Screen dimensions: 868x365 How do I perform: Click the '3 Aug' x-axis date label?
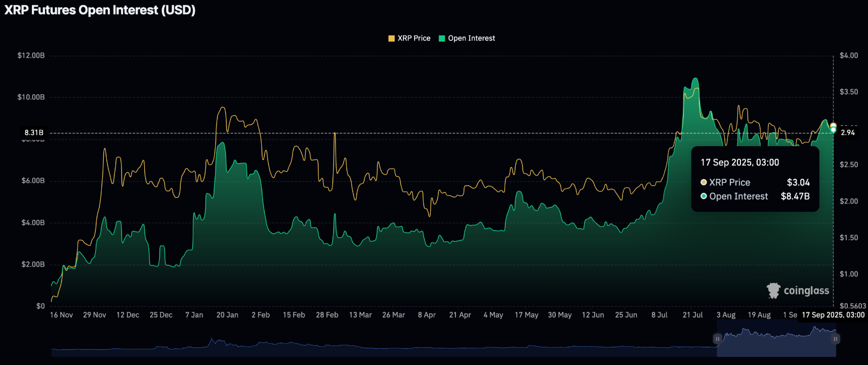(726, 315)
